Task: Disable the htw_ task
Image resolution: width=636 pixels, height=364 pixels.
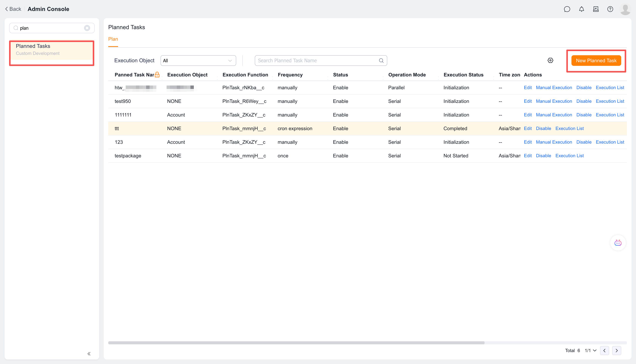Action: point(584,87)
